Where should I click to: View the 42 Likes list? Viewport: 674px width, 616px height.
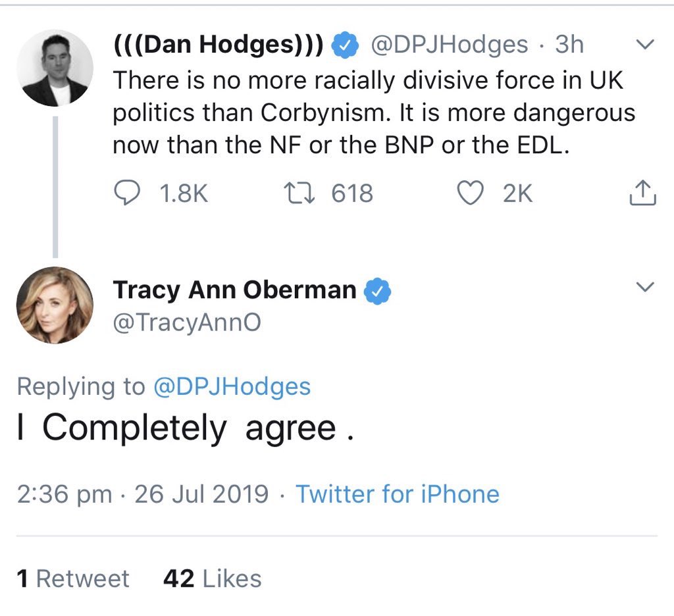(x=213, y=578)
